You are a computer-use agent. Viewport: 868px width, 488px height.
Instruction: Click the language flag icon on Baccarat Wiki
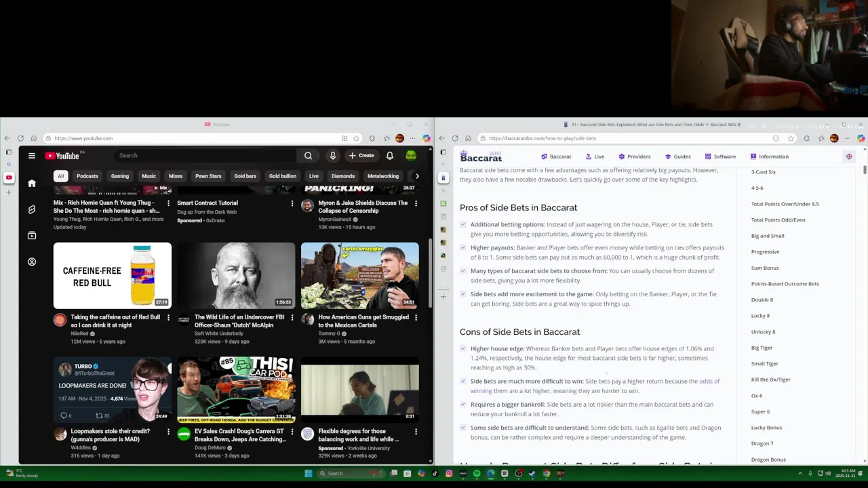click(849, 157)
